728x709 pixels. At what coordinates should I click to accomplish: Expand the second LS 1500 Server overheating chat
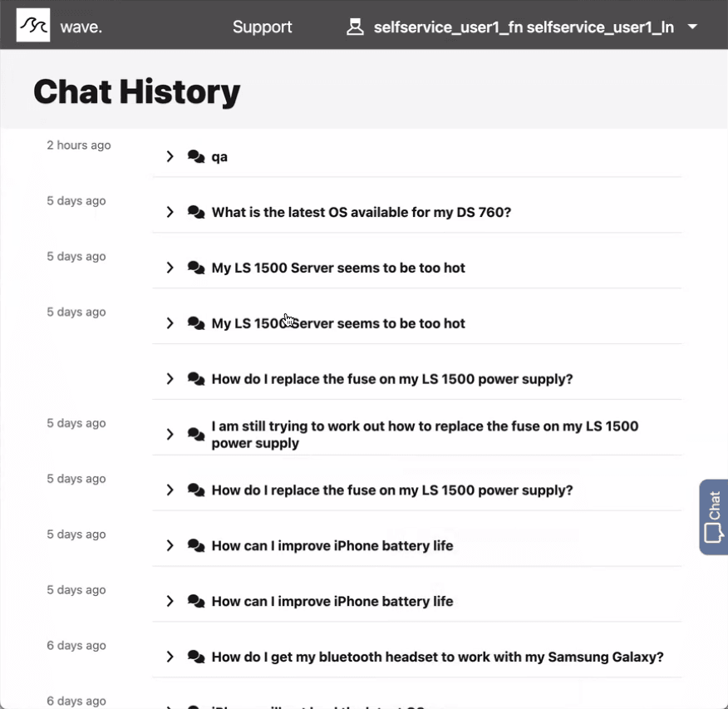click(x=170, y=322)
